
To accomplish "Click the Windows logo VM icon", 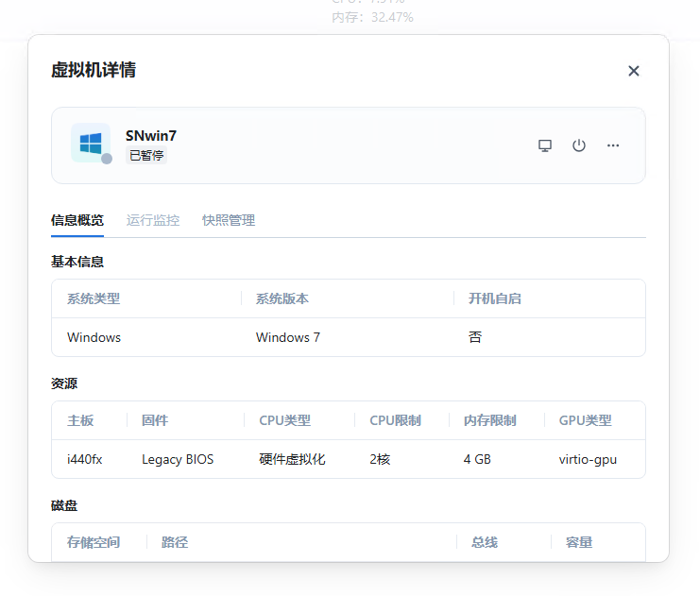I will pyautogui.click(x=91, y=143).
